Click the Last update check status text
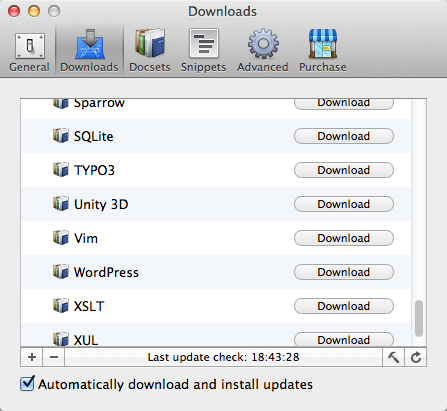The height and width of the screenshot is (411, 447). click(223, 357)
